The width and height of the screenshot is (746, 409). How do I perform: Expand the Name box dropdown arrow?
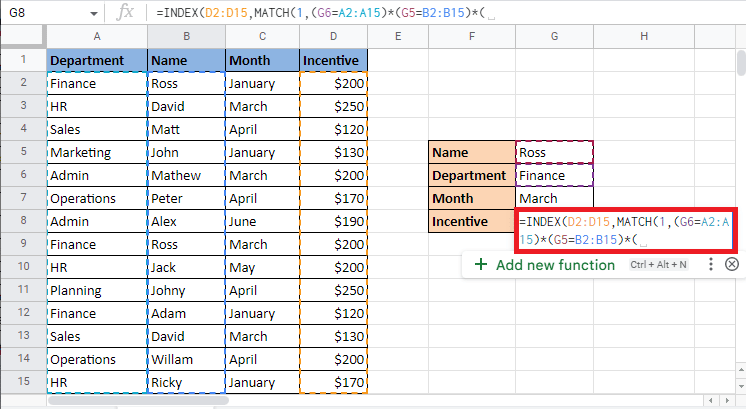tap(93, 14)
